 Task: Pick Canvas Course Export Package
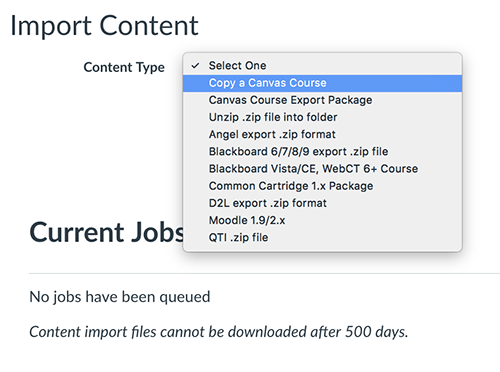[x=322, y=100]
